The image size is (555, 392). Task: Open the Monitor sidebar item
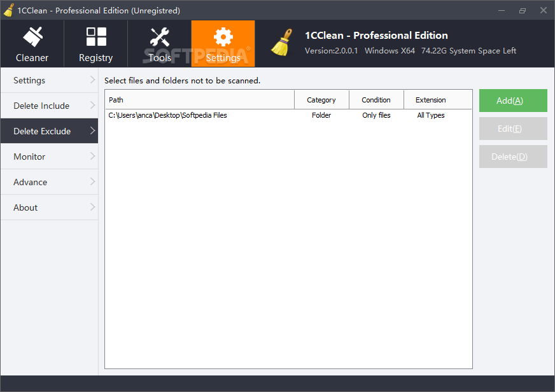pos(49,157)
